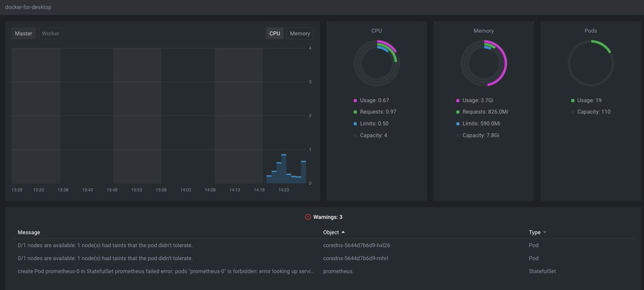This screenshot has height=290, width=644.
Task: Open the coredns-5644d7b6d9-hxl26 warning row
Action: pos(322,245)
